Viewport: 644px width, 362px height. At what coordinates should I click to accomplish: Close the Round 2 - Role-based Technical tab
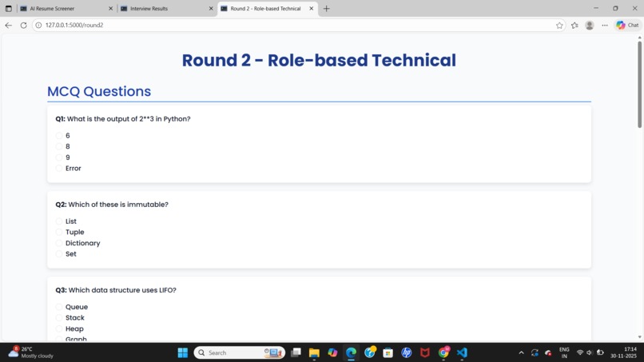(x=312, y=8)
